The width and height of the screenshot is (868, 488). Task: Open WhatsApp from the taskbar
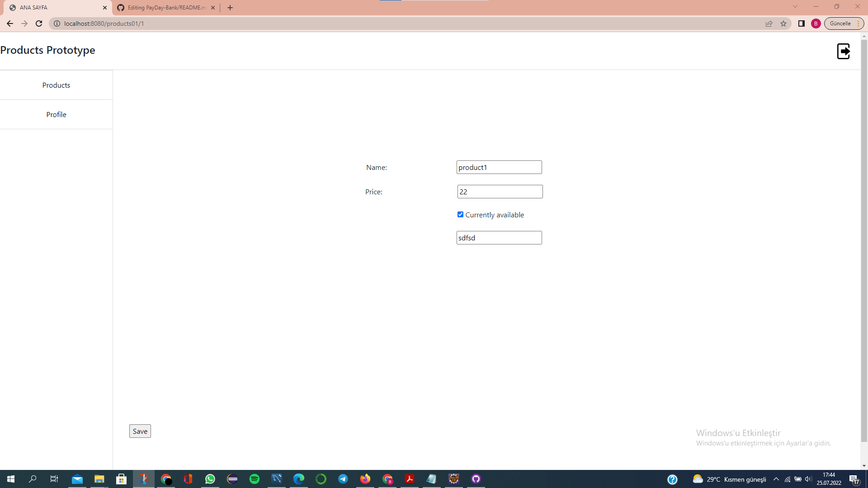(x=210, y=479)
